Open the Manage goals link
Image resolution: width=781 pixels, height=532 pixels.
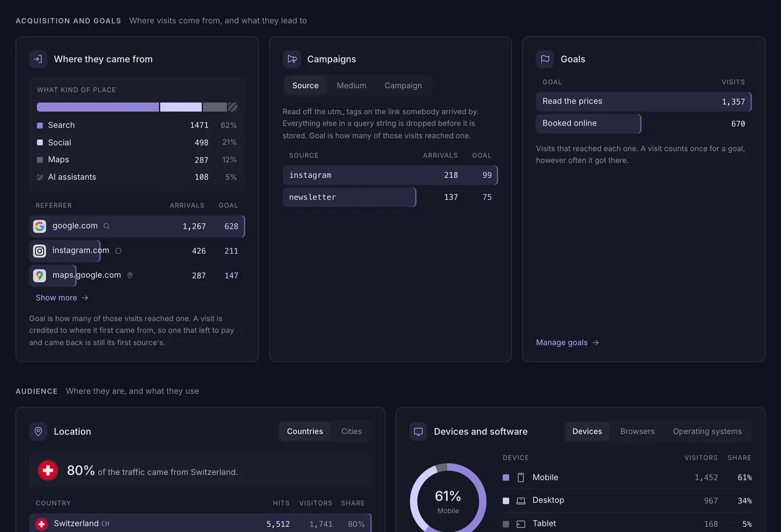point(567,342)
